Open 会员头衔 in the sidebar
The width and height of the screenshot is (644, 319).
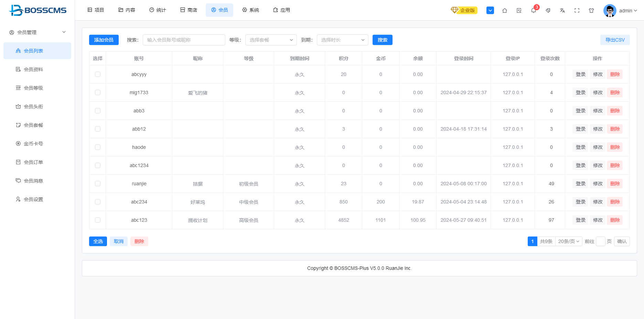(37, 106)
